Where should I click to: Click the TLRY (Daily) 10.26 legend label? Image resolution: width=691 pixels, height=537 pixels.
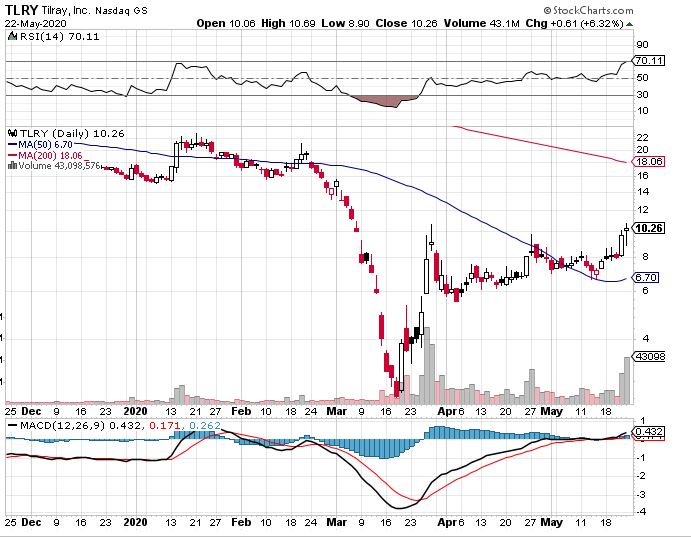[x=72, y=133]
